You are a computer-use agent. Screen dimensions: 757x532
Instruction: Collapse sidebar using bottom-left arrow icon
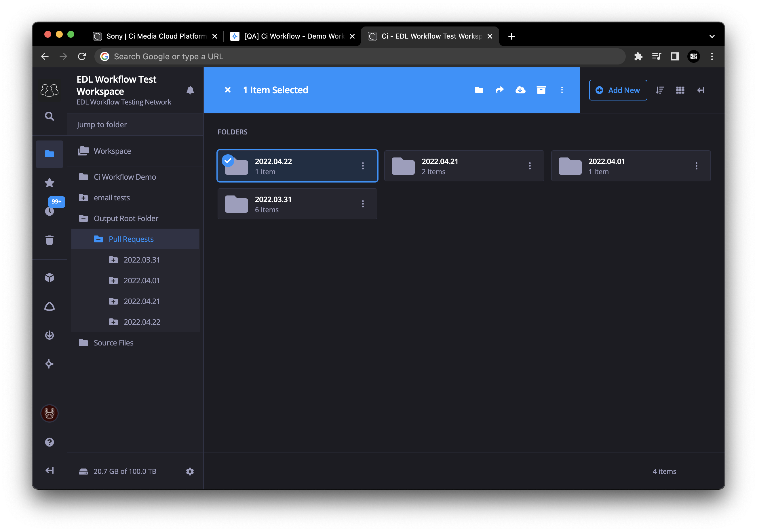[50, 471]
